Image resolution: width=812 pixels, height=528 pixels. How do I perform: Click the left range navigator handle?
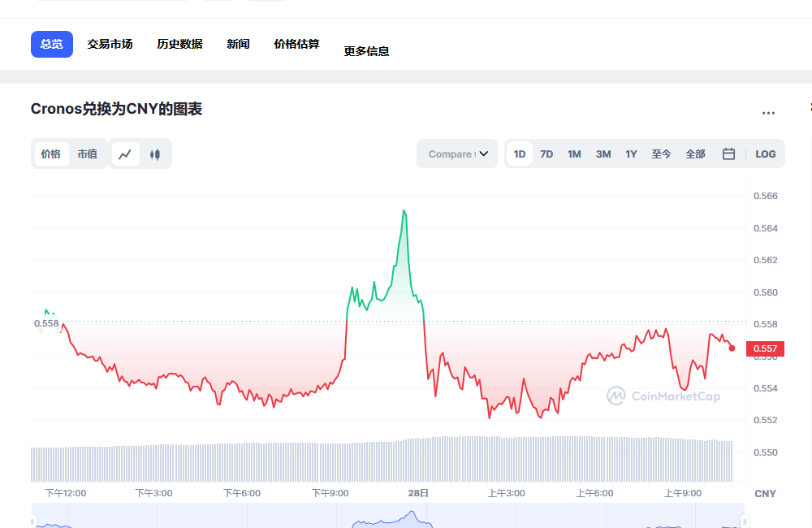coord(32,522)
